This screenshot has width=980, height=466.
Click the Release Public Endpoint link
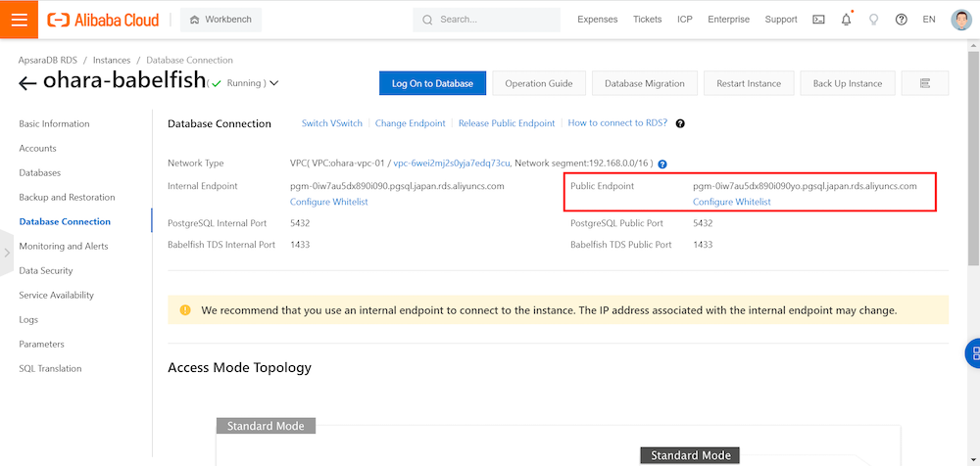click(x=507, y=123)
